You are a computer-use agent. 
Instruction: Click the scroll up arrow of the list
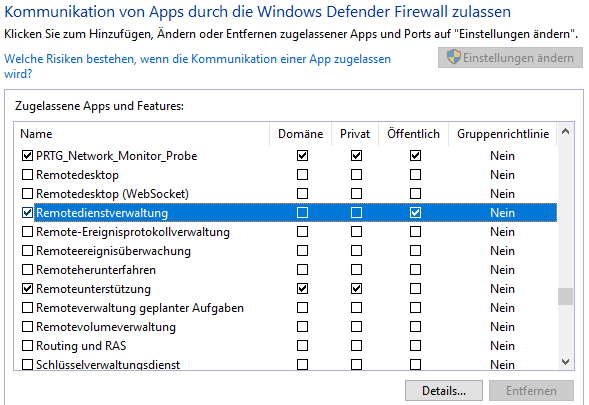[x=565, y=131]
